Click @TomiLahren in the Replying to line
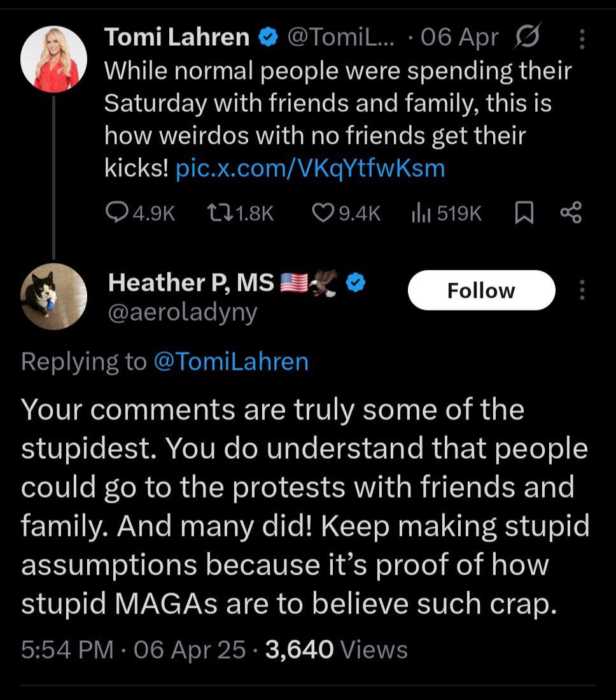The width and height of the screenshot is (616, 700). pyautogui.click(x=231, y=361)
